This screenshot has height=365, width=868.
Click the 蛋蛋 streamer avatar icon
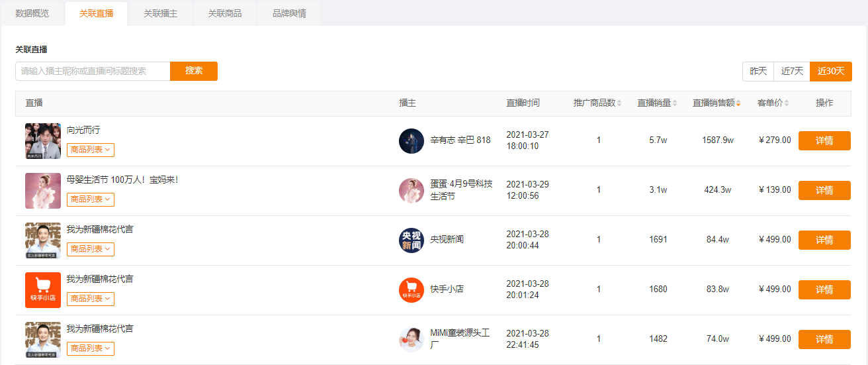(x=412, y=191)
